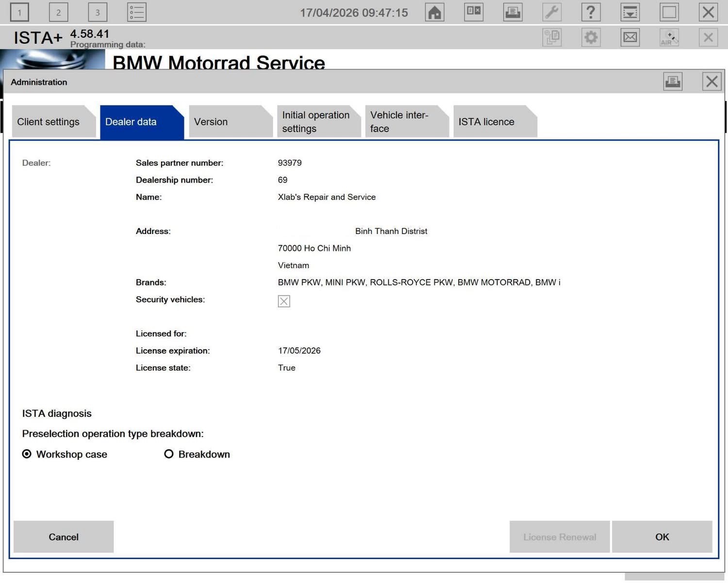Click the print icon in top toolbar
Viewport: 728px width, 585px height.
click(x=513, y=12)
